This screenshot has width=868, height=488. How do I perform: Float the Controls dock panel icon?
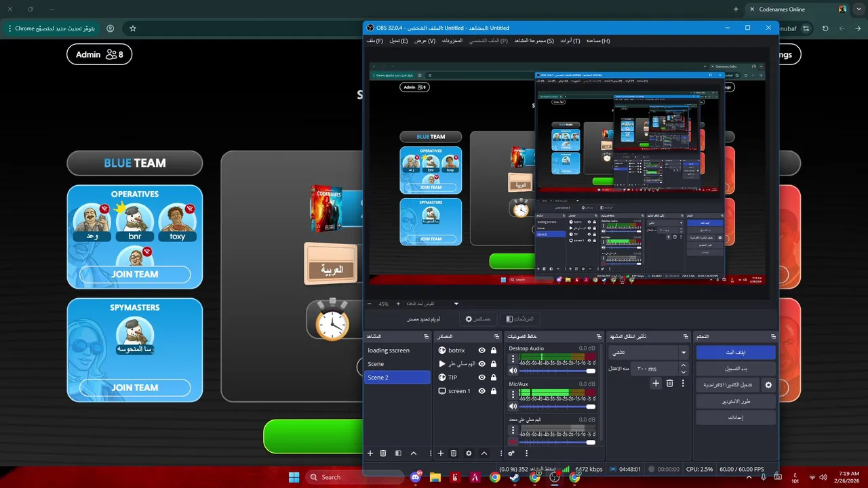[x=773, y=336]
